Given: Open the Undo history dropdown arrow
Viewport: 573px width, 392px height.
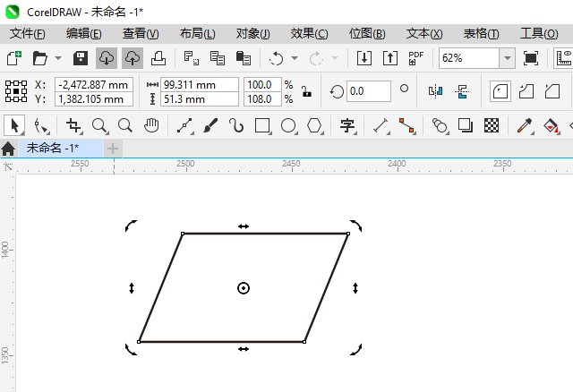Looking at the screenshot, I should 295,58.
